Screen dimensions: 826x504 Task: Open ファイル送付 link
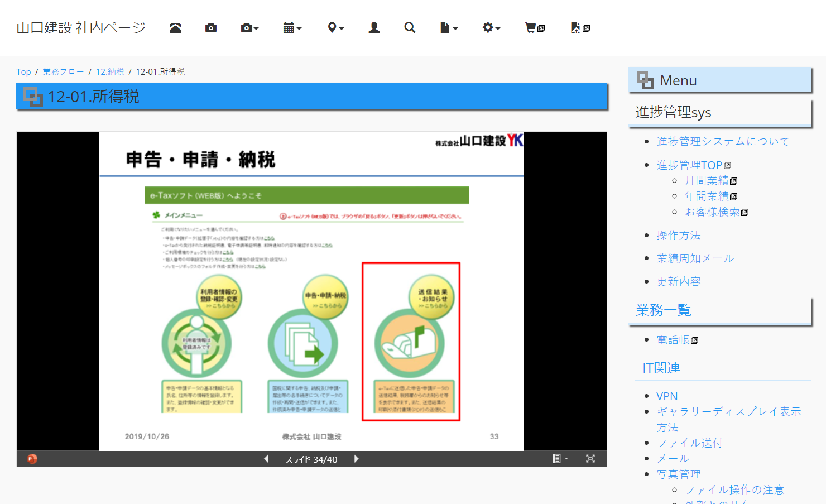click(690, 443)
